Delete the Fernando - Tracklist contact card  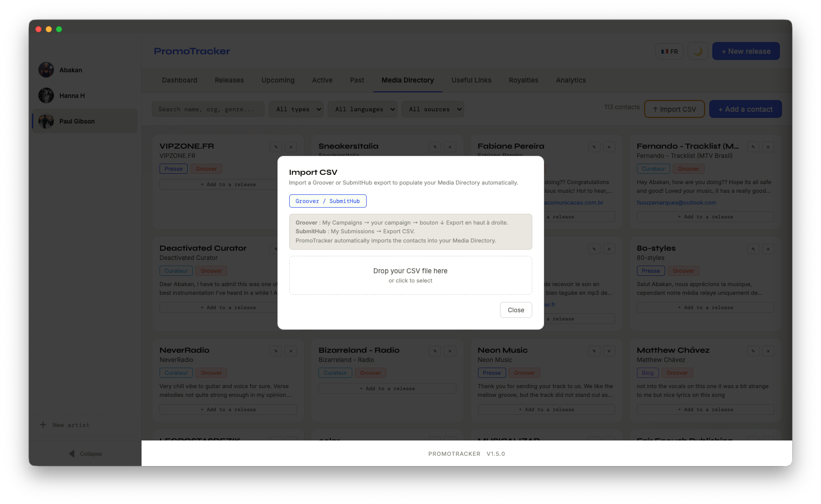tap(768, 147)
